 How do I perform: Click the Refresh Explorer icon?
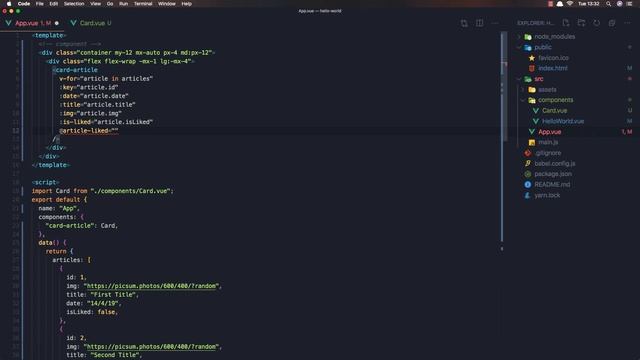(x=596, y=23)
